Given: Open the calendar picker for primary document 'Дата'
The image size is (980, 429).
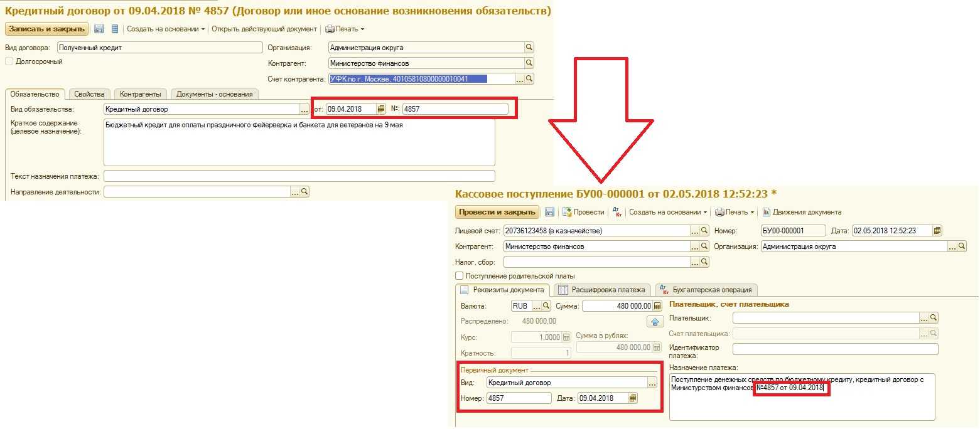Looking at the screenshot, I should coord(632,398).
